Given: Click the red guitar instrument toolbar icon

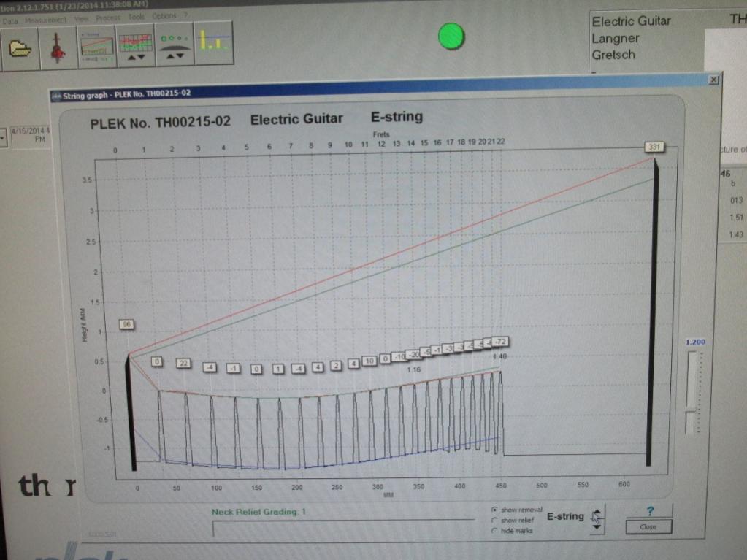Looking at the screenshot, I should click(x=58, y=49).
